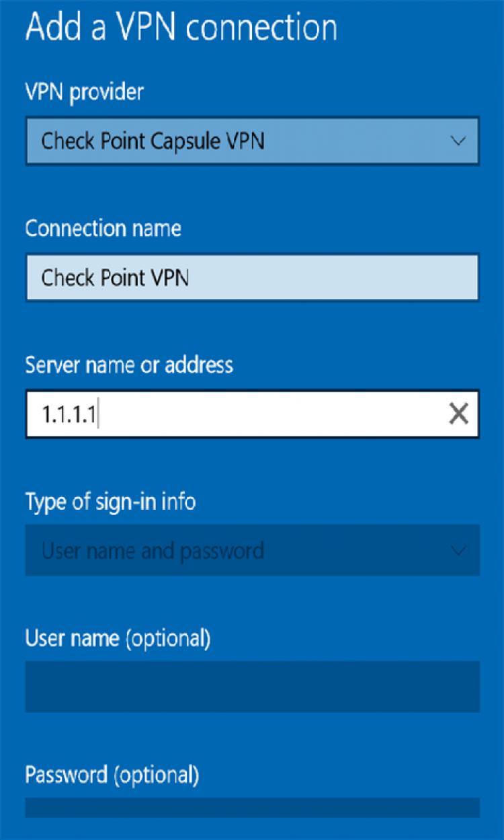Click the "Check Point Capsule VPN" selected value
504x840 pixels.
click(x=153, y=141)
